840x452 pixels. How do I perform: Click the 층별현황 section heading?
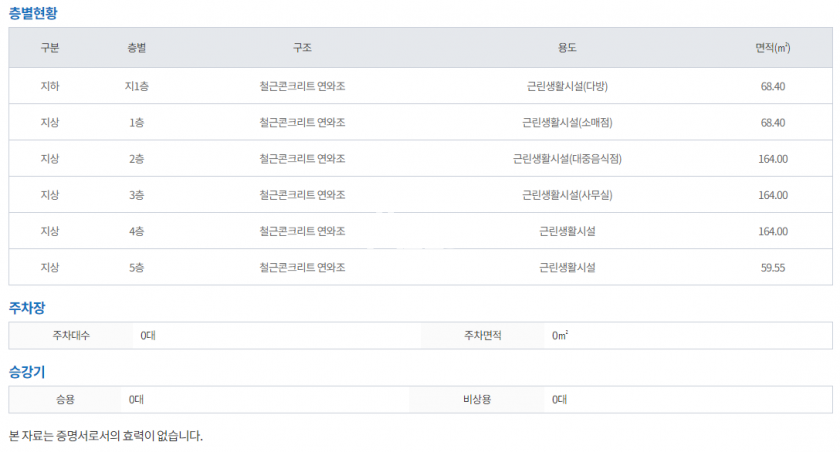tap(36, 14)
